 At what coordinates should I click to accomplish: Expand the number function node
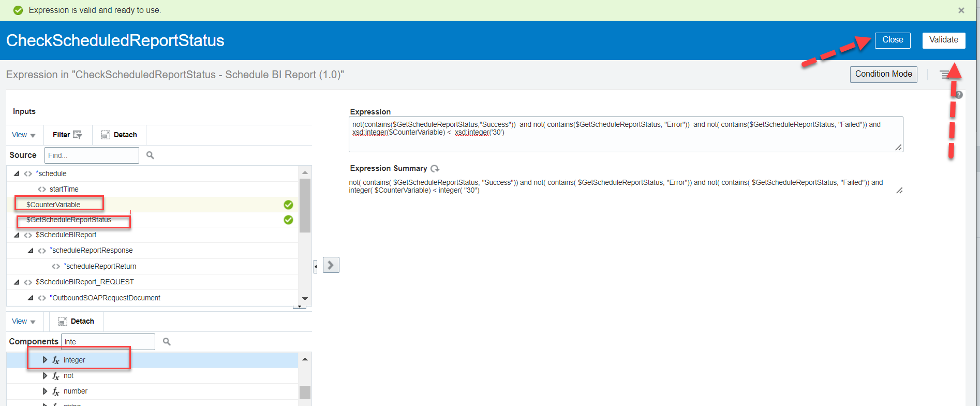click(x=45, y=391)
